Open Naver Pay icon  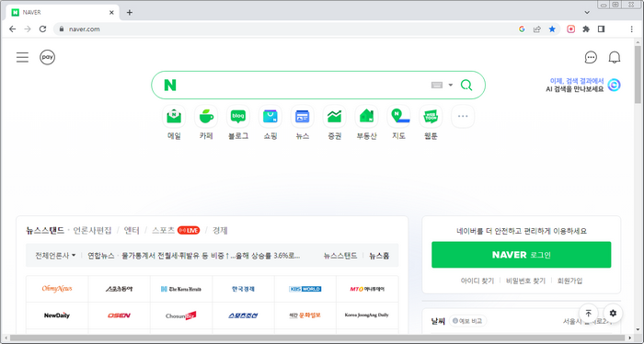point(47,57)
